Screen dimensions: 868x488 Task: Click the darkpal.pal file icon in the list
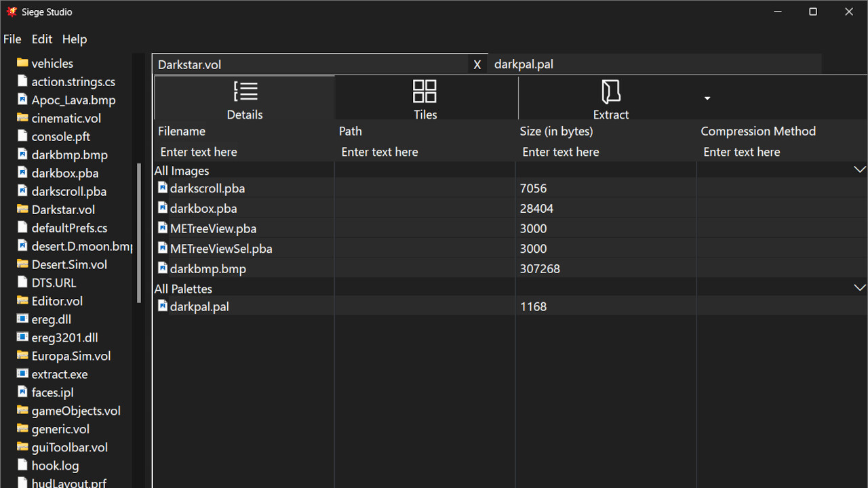coord(163,306)
